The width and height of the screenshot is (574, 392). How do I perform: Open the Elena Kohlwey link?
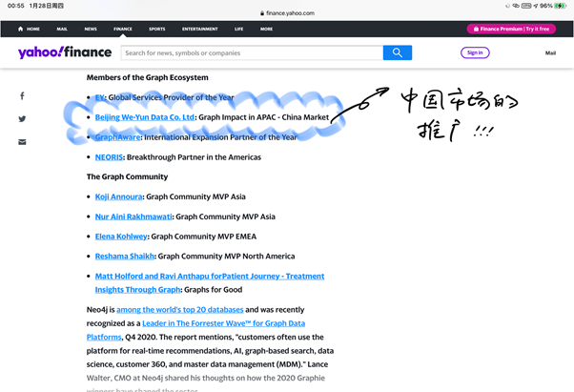[x=121, y=237]
